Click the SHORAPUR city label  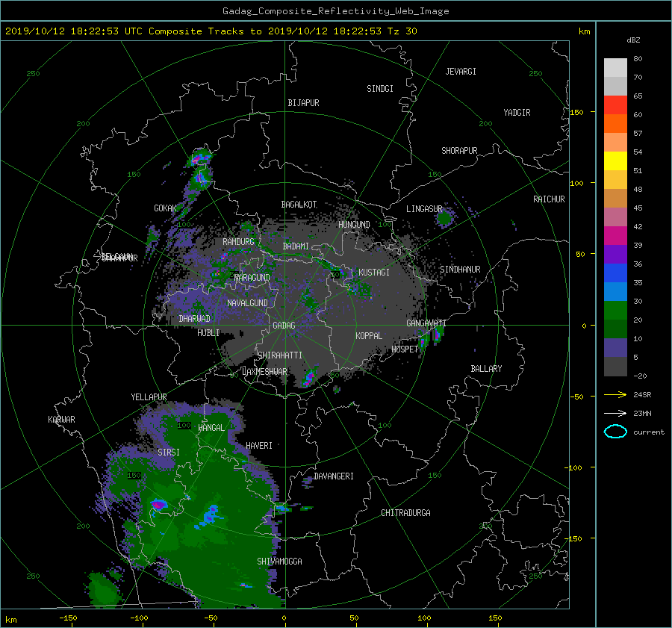(x=459, y=151)
